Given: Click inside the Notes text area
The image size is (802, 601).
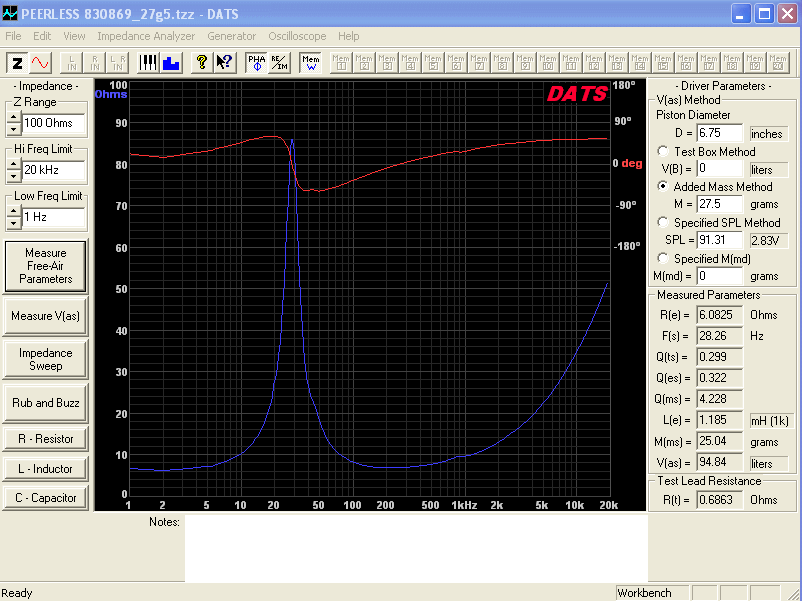Looking at the screenshot, I should coord(416,548).
